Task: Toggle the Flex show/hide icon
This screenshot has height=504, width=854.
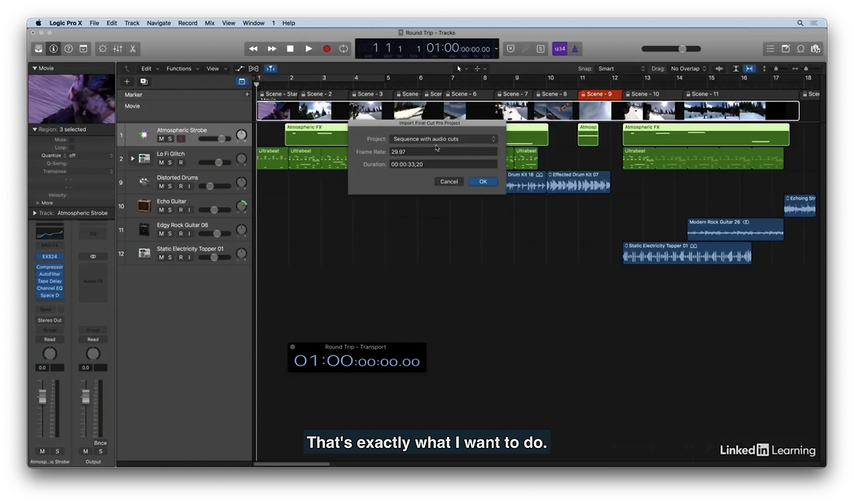Action: tap(254, 69)
